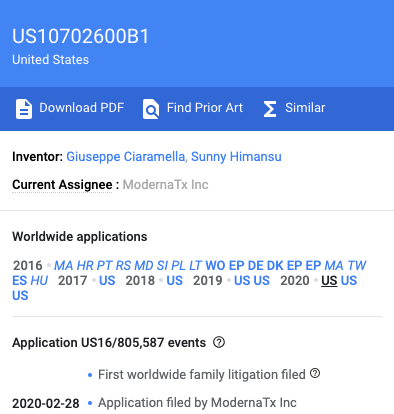This screenshot has height=414, width=394.
Task: Open the RS application link
Action: coord(123,266)
